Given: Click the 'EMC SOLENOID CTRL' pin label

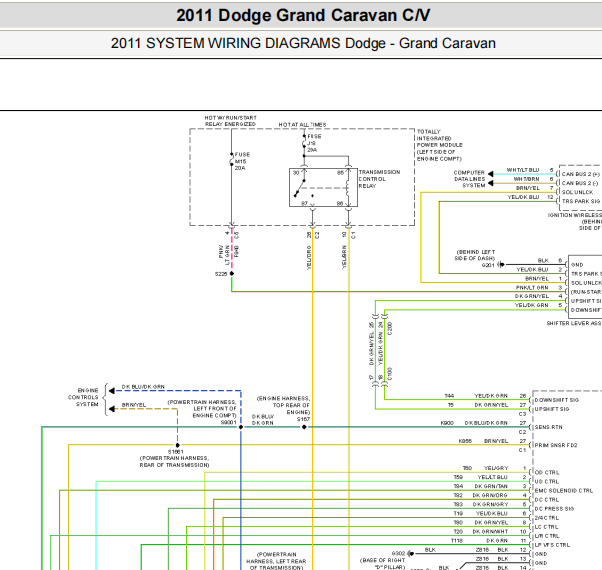Looking at the screenshot, I should 564,491.
